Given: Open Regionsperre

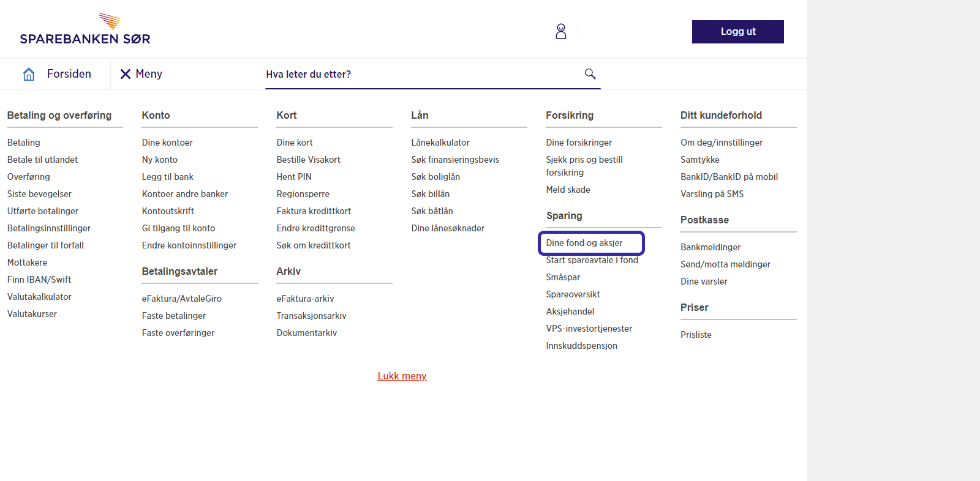Looking at the screenshot, I should [303, 194].
